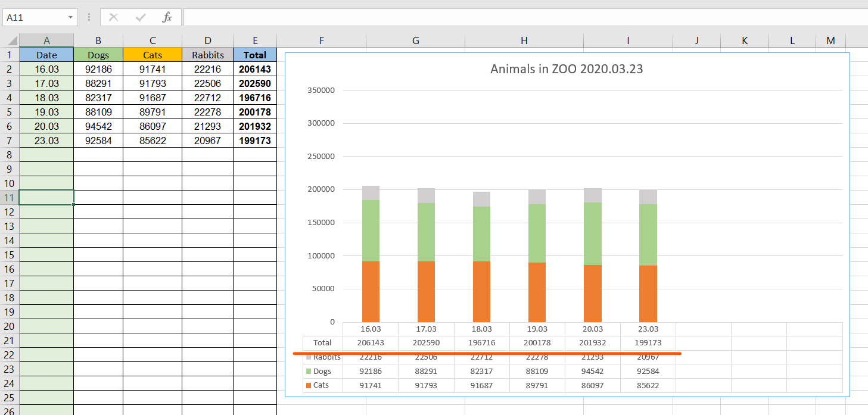Click the Enter checkmark icon in formula bar
The image size is (868, 415).
point(141,17)
